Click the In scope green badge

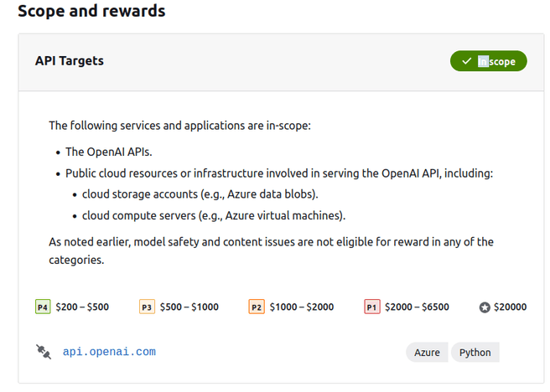pyautogui.click(x=488, y=61)
